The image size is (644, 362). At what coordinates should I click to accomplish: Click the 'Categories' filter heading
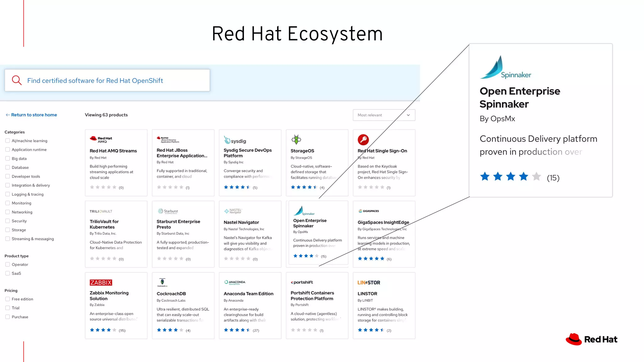pos(14,132)
